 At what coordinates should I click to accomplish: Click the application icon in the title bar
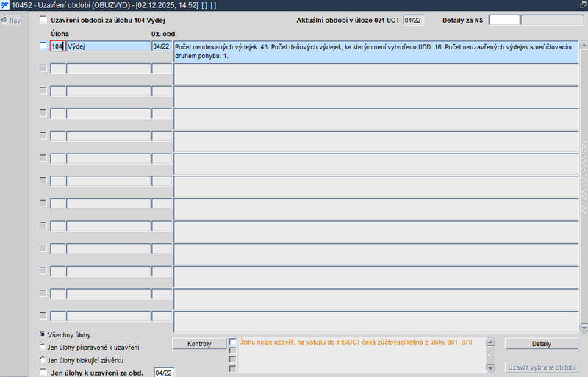[x=5, y=5]
